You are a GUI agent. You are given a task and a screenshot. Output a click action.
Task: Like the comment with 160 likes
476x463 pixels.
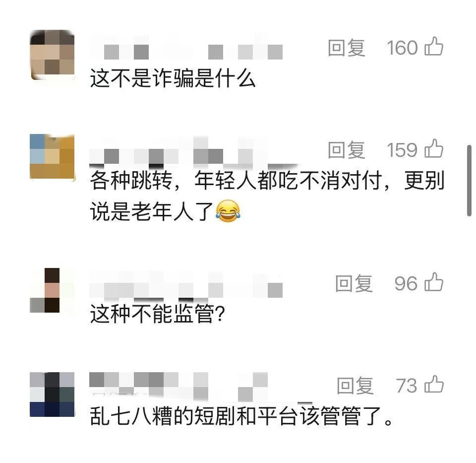pos(434,47)
